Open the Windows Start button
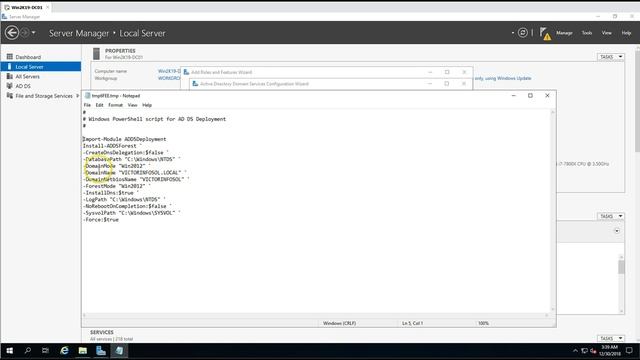640x360 pixels. pyautogui.click(x=9, y=351)
